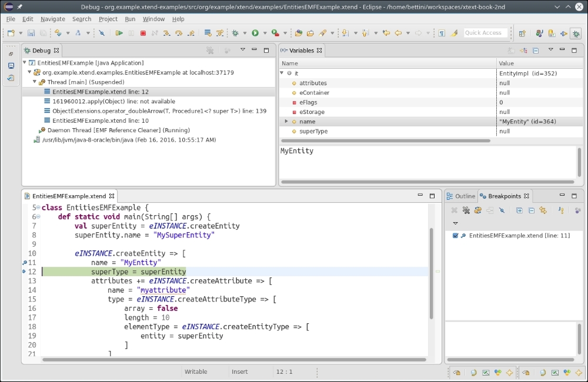Click the Step Return icon

point(190,33)
